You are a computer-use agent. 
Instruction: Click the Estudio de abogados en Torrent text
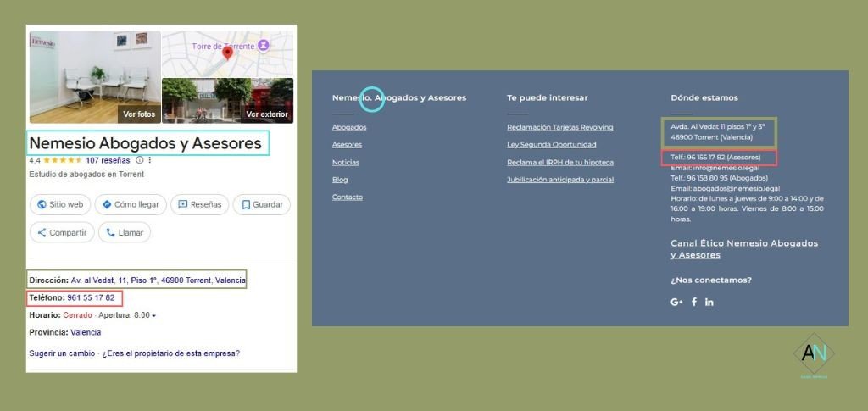86,175
